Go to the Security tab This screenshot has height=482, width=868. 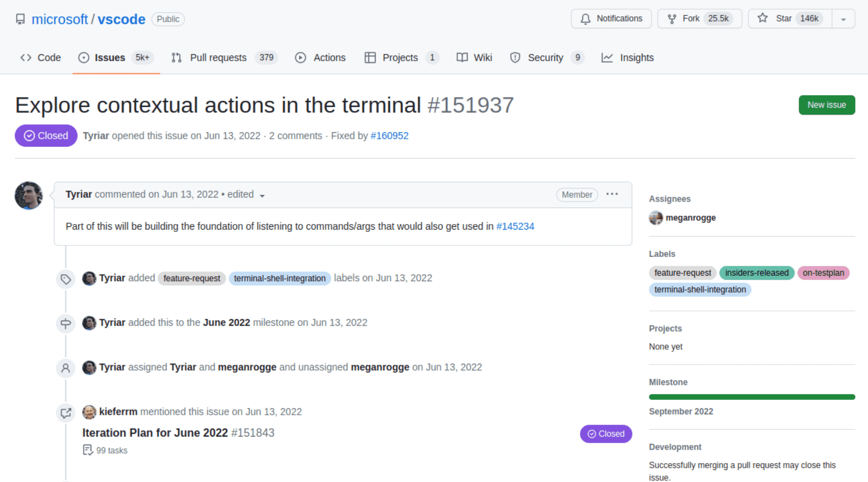coord(545,58)
